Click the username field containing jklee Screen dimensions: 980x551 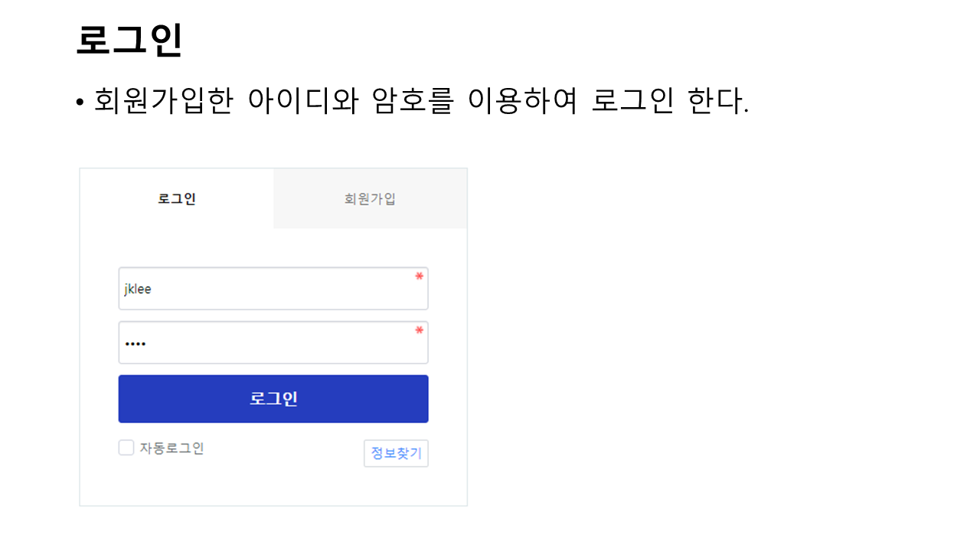tap(273, 289)
